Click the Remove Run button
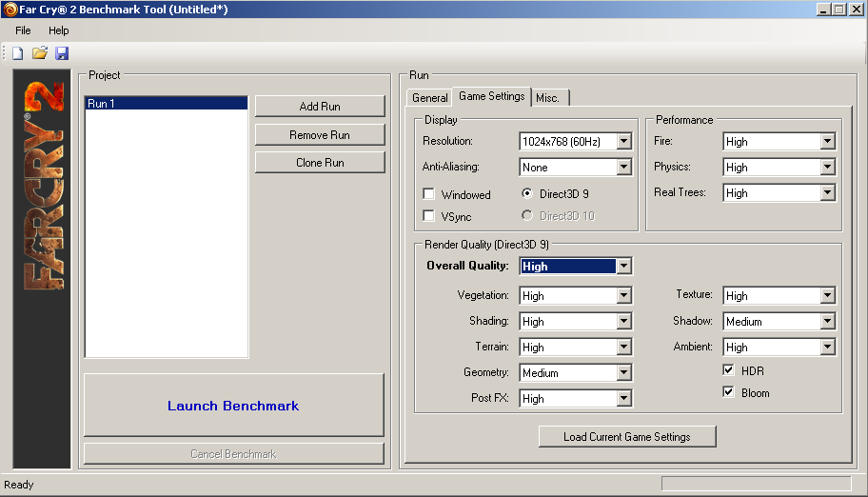The height and width of the screenshot is (497, 868). [320, 134]
